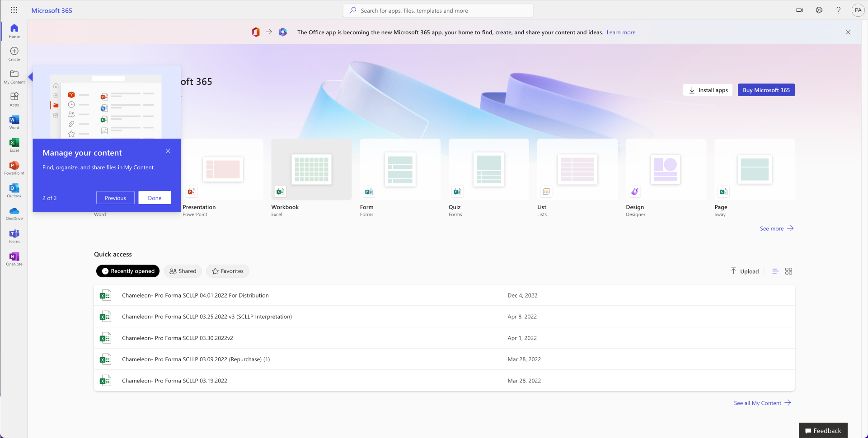Select the Recently opened tab
Viewport: 868px width, 438px height.
[x=128, y=271]
